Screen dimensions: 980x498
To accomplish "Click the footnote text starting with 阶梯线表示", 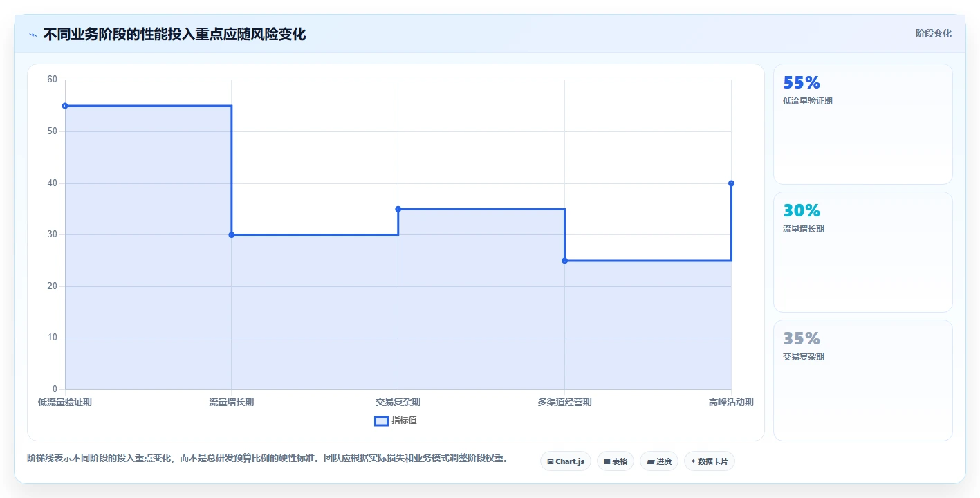I will (268, 458).
